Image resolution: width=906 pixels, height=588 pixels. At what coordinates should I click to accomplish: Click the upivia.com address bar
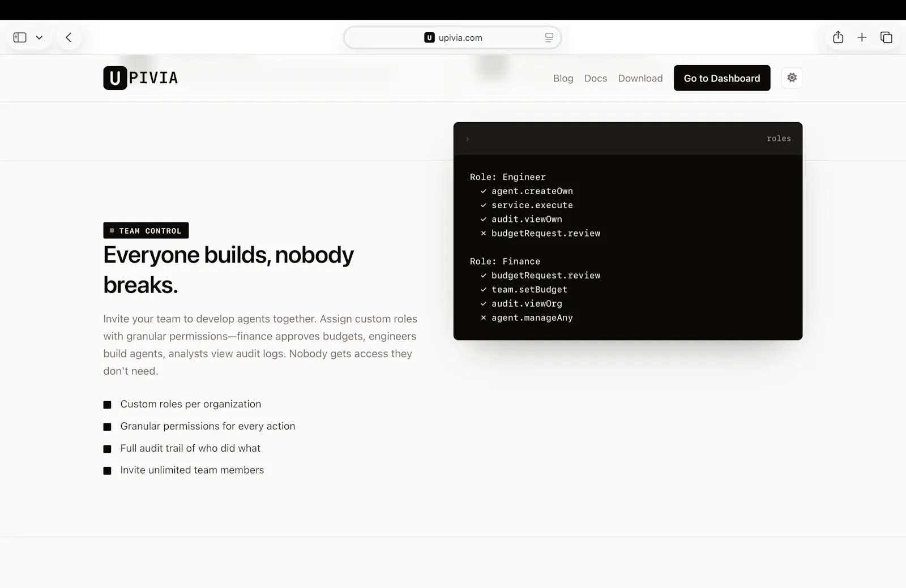[452, 37]
